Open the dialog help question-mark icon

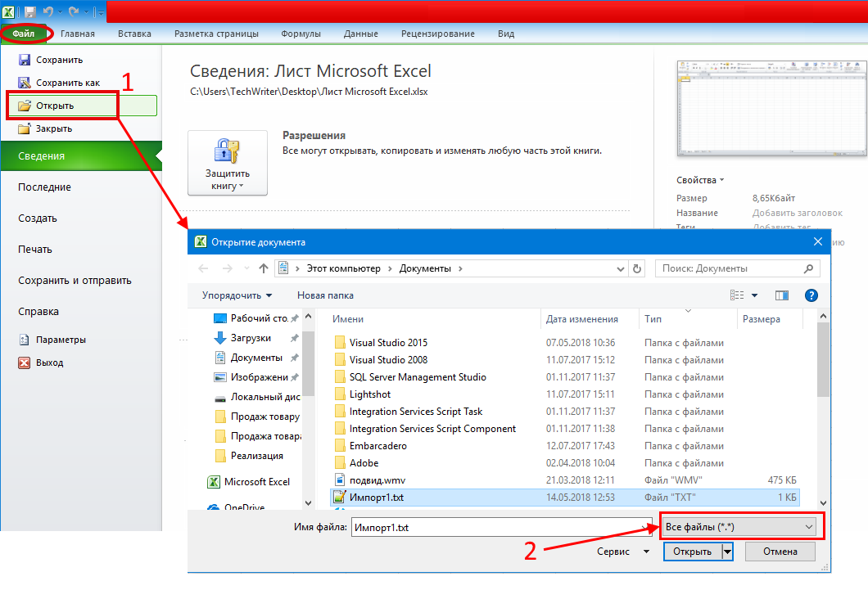tap(811, 295)
